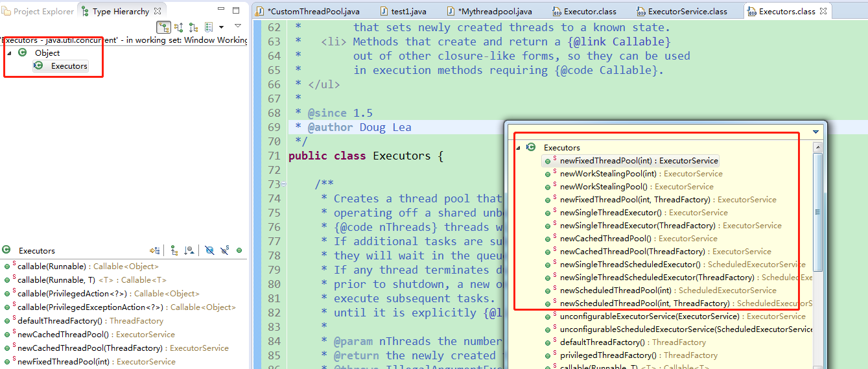This screenshot has width=868, height=369.
Task: Collapse Javadoc fold marker at line 73
Action: pos(283,185)
